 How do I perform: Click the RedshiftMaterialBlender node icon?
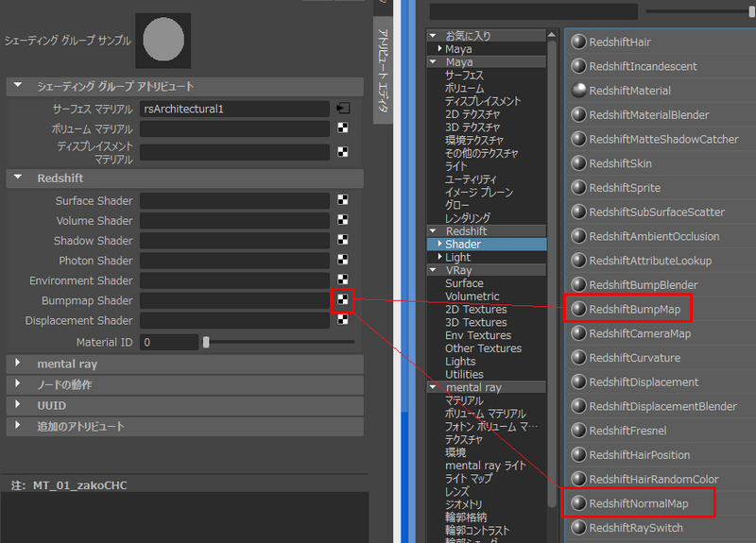(x=578, y=114)
